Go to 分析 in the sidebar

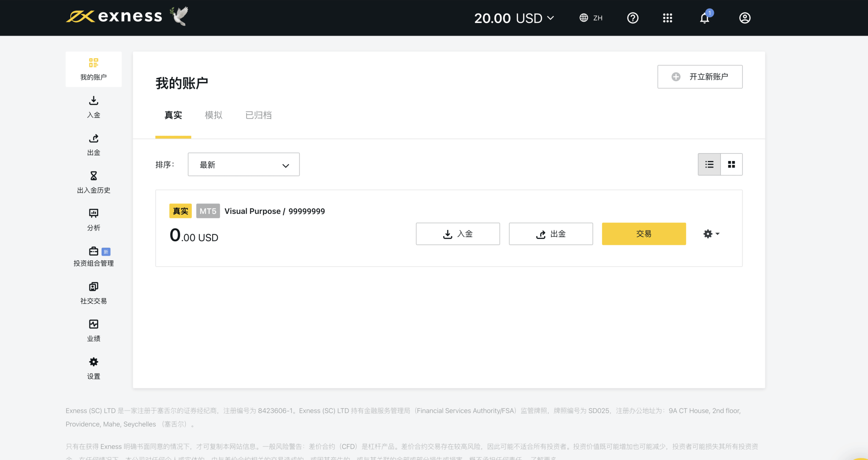(94, 220)
